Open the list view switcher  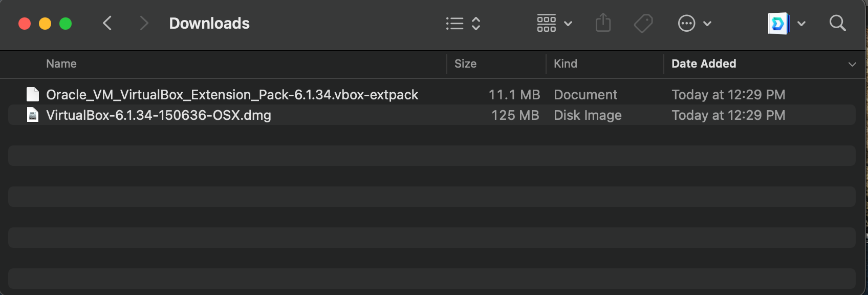[x=463, y=24]
